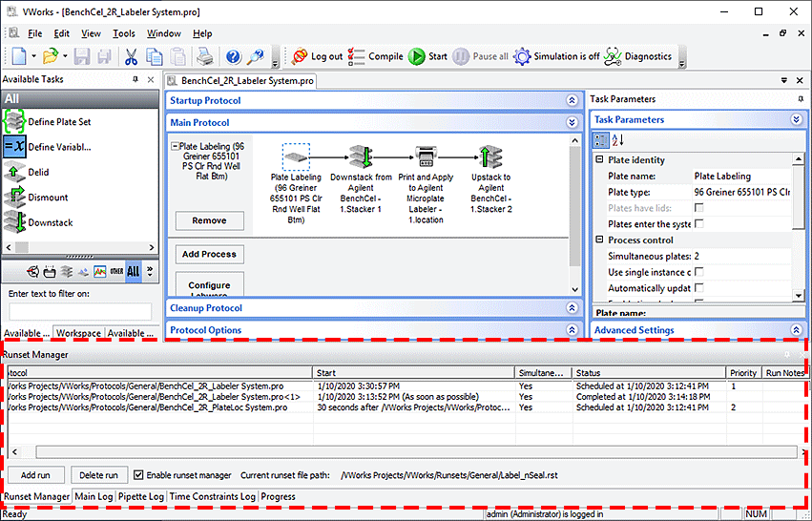Collapse the Process control property group
The height and width of the screenshot is (521, 812).
tap(599, 240)
